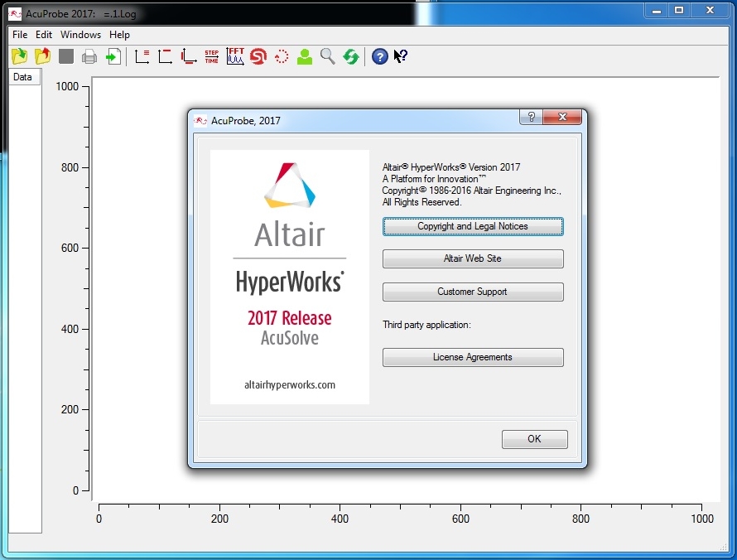Image resolution: width=737 pixels, height=560 pixels.
Task: Click the 'Third party application:' label
Action: (426, 325)
